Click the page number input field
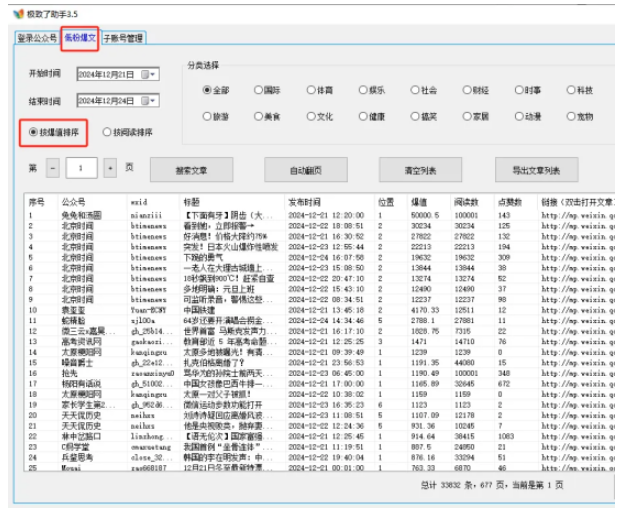The width and height of the screenshot is (623, 510). coord(84,167)
